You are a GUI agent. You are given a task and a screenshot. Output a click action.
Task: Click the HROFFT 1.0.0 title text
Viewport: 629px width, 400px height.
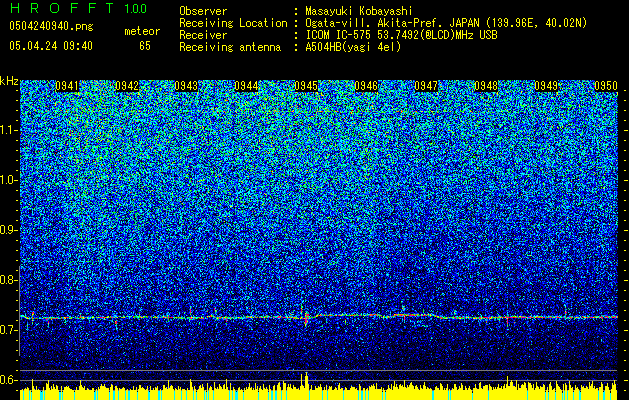click(78, 8)
